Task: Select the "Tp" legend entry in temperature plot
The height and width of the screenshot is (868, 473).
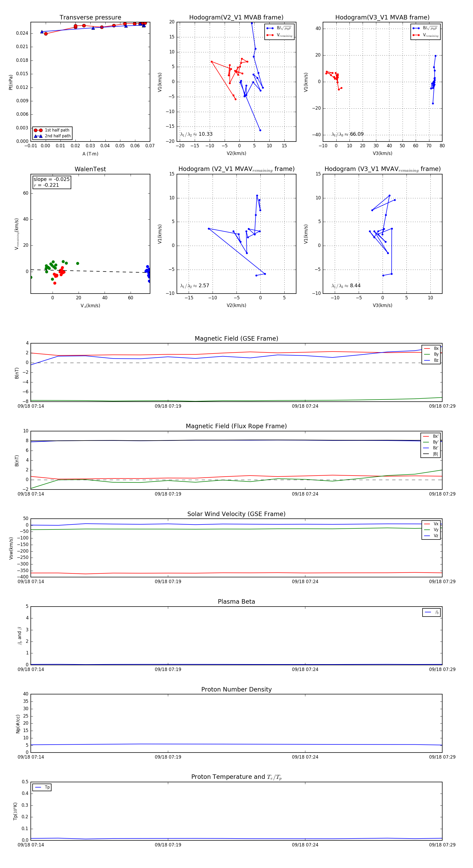Action: [42, 788]
